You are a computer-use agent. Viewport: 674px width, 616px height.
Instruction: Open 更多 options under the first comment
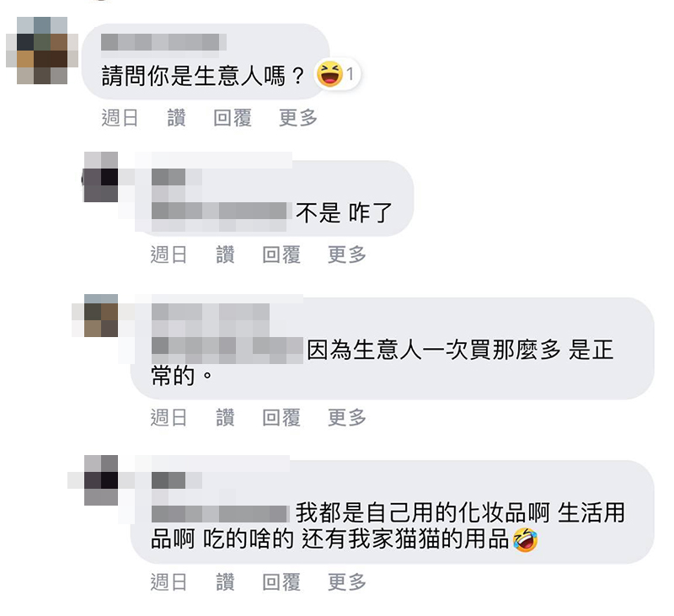click(x=298, y=118)
